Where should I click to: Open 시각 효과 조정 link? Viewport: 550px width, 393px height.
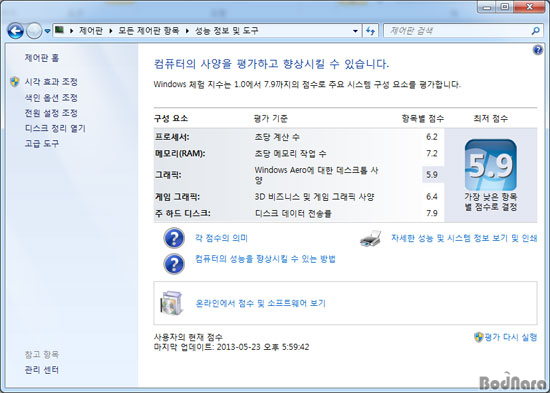pyautogui.click(x=51, y=82)
